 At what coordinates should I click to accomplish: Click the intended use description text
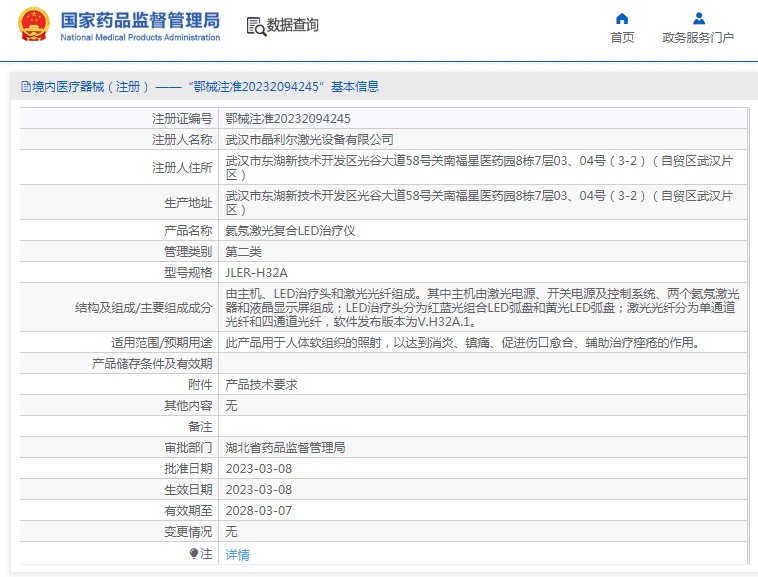(x=463, y=343)
